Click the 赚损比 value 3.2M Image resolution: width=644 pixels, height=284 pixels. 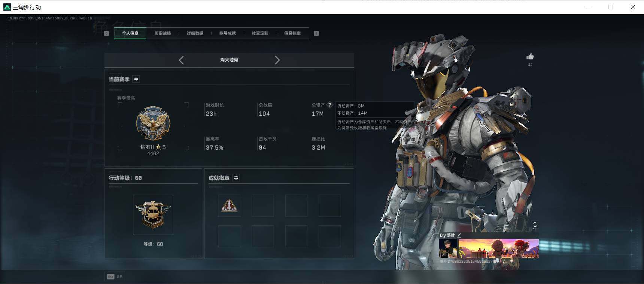(318, 148)
